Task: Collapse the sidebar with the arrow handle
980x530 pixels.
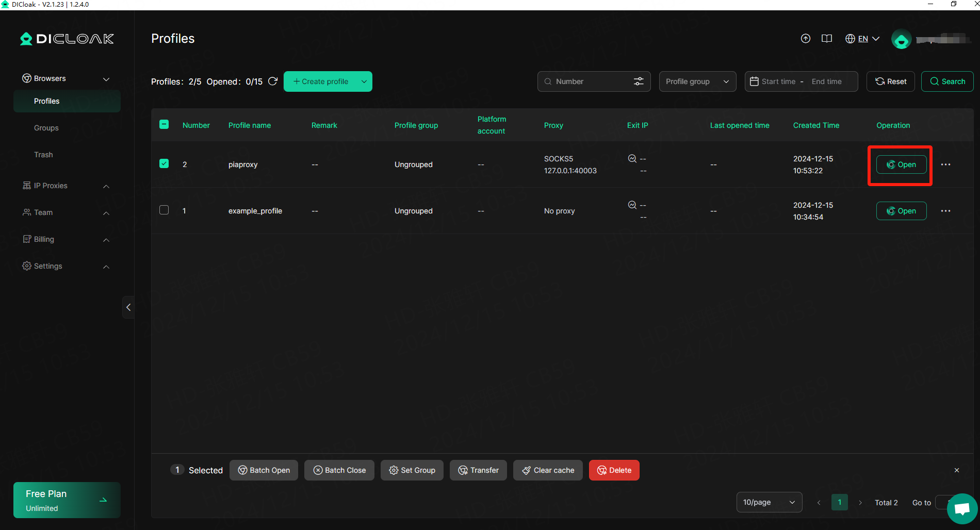Action: pyautogui.click(x=128, y=307)
